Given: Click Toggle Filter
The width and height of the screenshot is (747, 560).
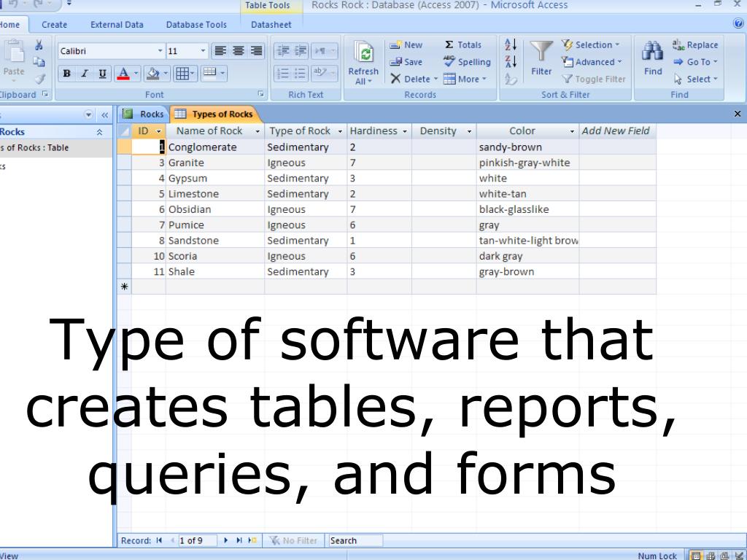Looking at the screenshot, I should click(594, 79).
